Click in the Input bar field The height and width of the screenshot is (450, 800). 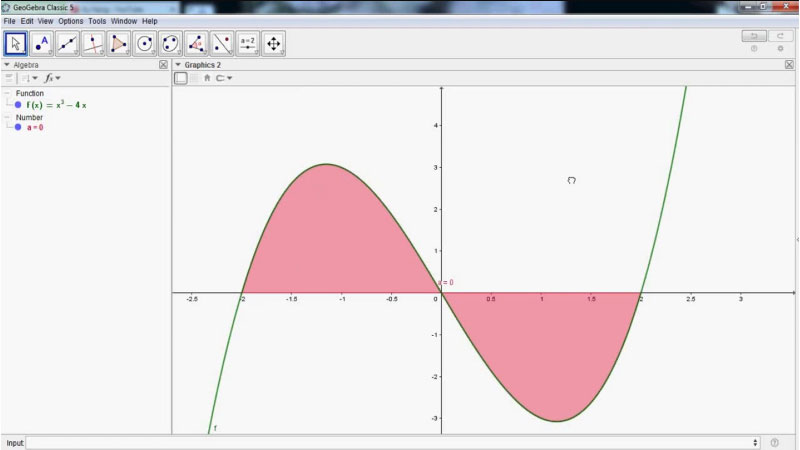pyautogui.click(x=390, y=442)
